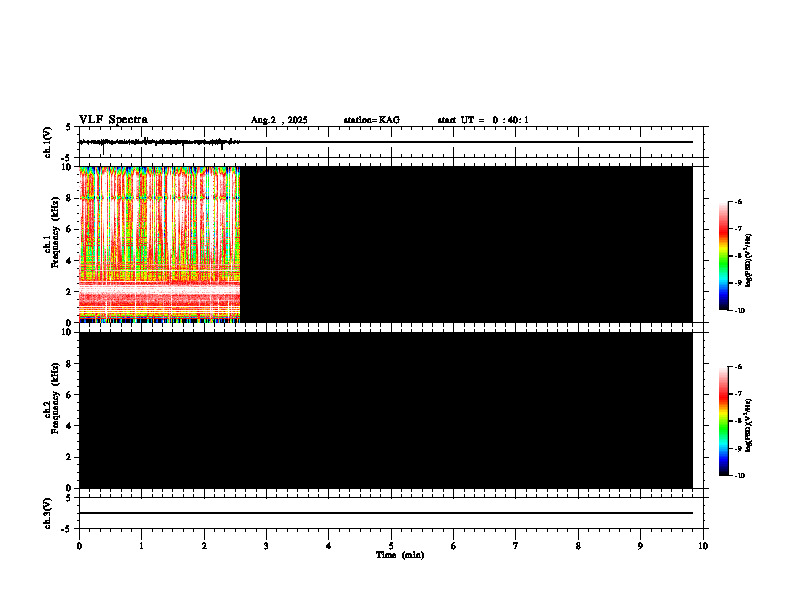The height and width of the screenshot is (612, 792).
Task: Click the flat ch.3 voltage trace line
Action: tap(386, 513)
